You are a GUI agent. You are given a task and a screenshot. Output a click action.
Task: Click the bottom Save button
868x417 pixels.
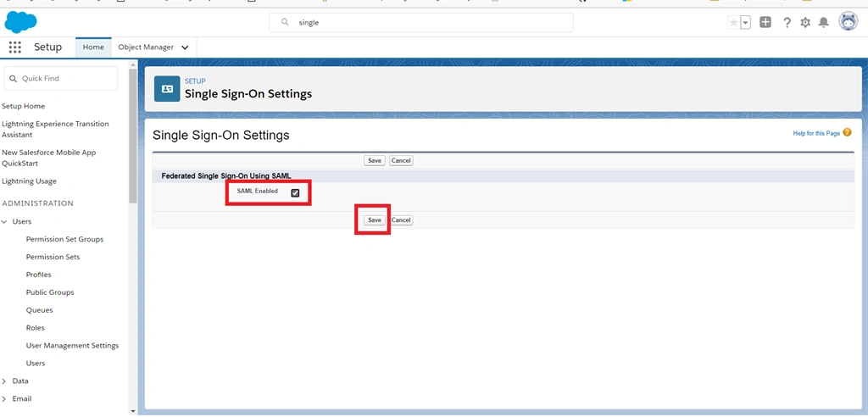pos(375,220)
